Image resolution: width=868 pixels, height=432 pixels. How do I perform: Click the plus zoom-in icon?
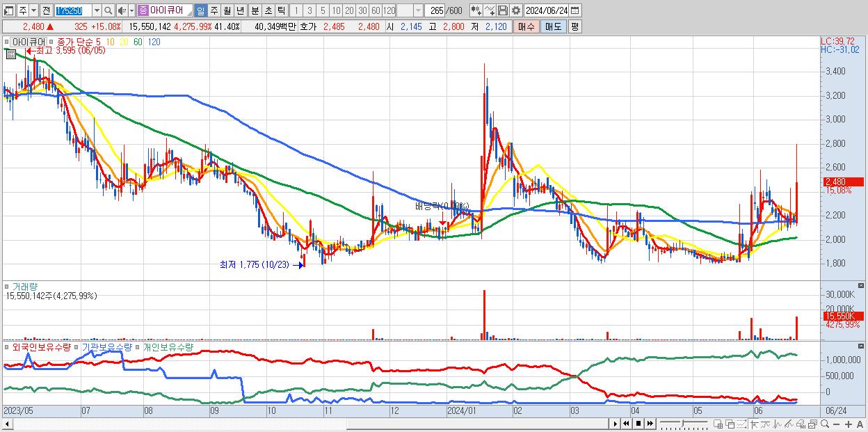[849, 424]
